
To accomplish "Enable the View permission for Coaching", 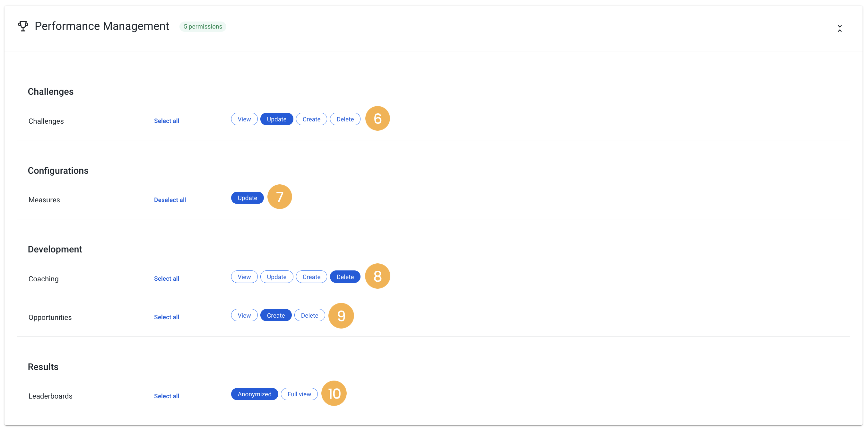I will pyautogui.click(x=244, y=277).
